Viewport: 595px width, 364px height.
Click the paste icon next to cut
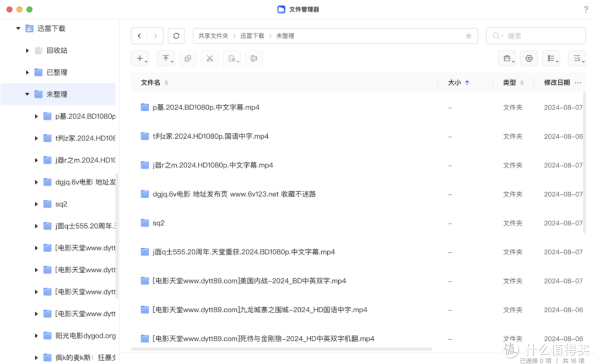tap(231, 58)
